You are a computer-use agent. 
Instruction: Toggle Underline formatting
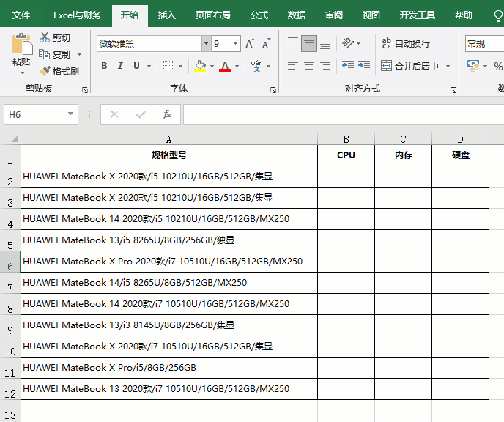point(136,66)
